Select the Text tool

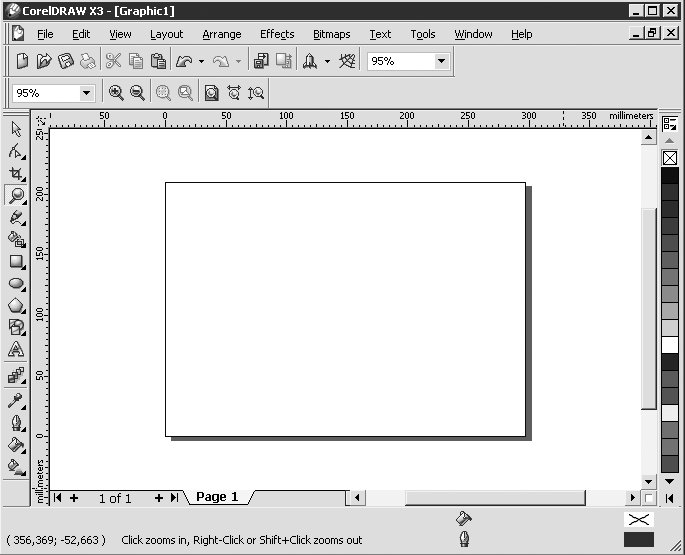[16, 349]
